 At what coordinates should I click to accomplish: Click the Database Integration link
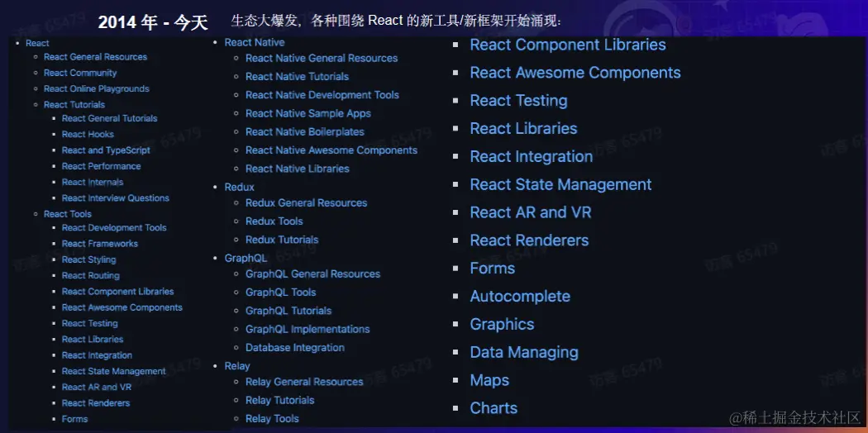[295, 348]
